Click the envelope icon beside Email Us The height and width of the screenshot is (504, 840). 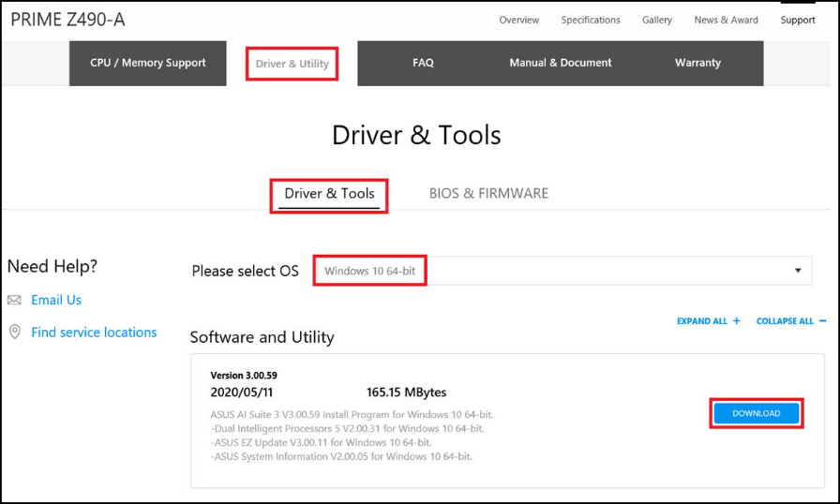click(14, 300)
